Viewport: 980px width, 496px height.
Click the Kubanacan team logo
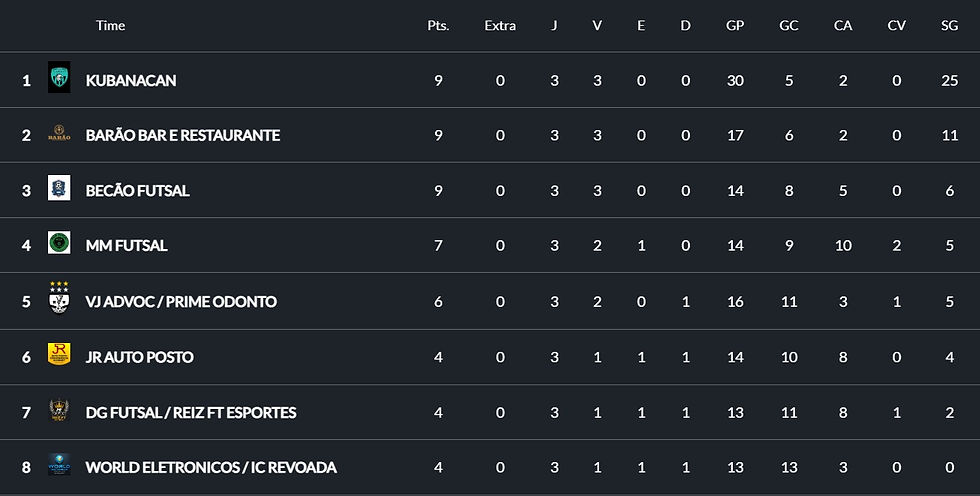[59, 79]
